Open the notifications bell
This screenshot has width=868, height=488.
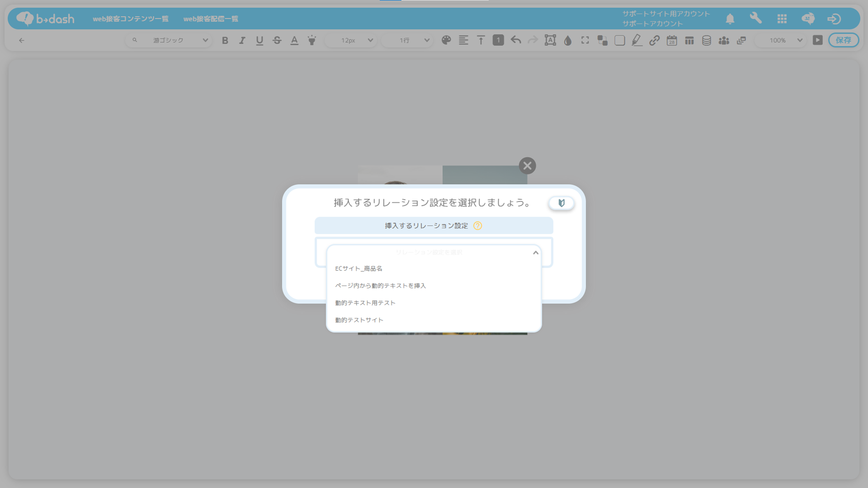point(730,19)
